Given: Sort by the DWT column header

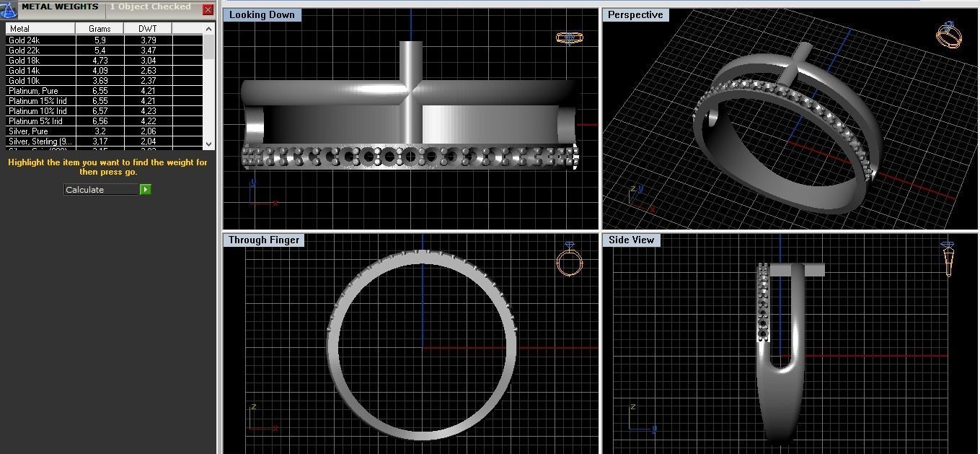Looking at the screenshot, I should tap(148, 28).
